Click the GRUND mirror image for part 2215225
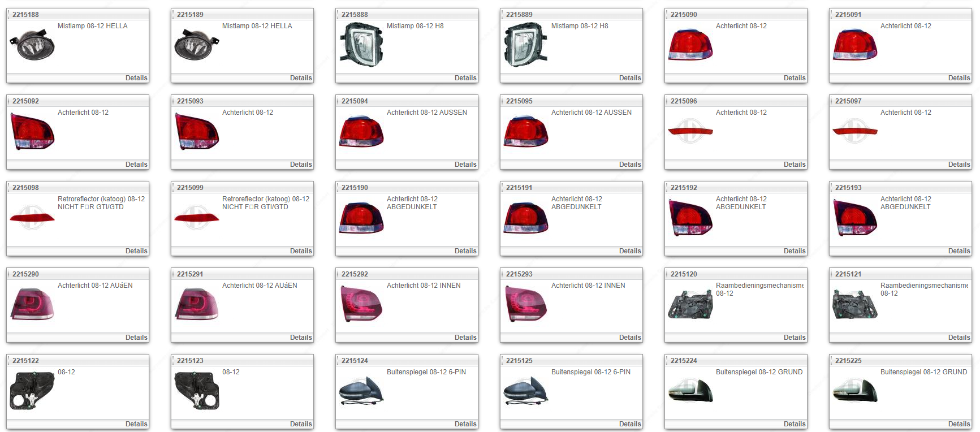 coord(855,391)
